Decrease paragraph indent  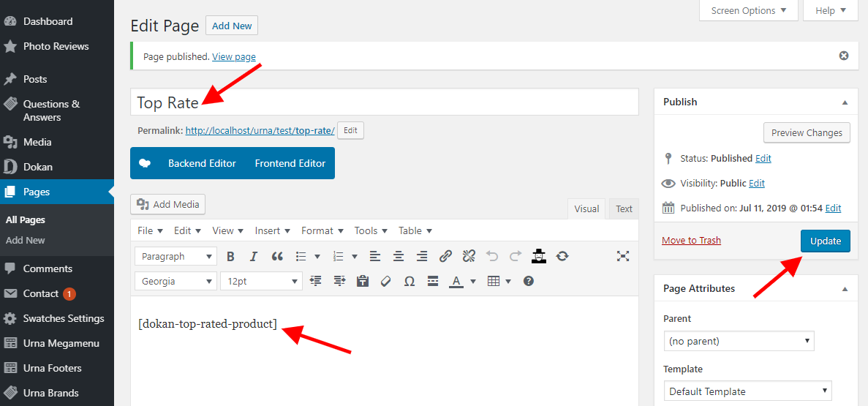coord(315,282)
